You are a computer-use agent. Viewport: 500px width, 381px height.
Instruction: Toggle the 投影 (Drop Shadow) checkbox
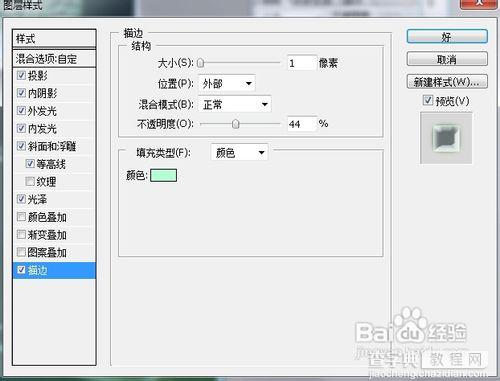[21, 75]
